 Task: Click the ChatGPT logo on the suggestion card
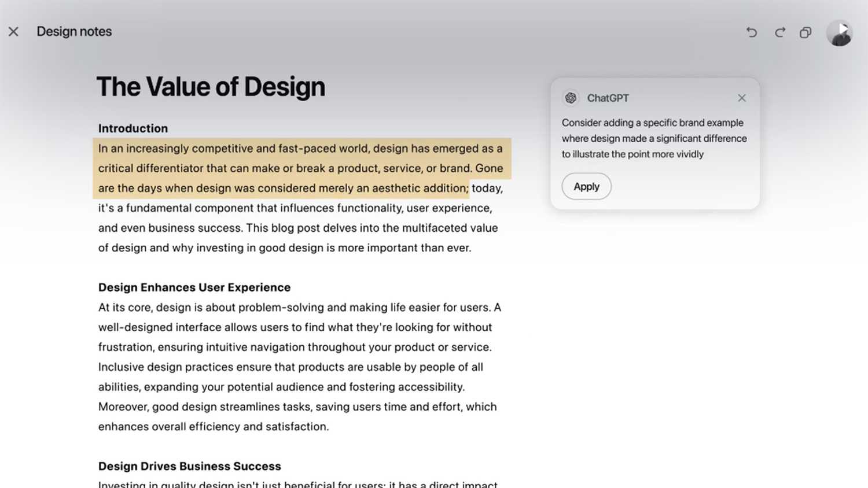point(571,98)
